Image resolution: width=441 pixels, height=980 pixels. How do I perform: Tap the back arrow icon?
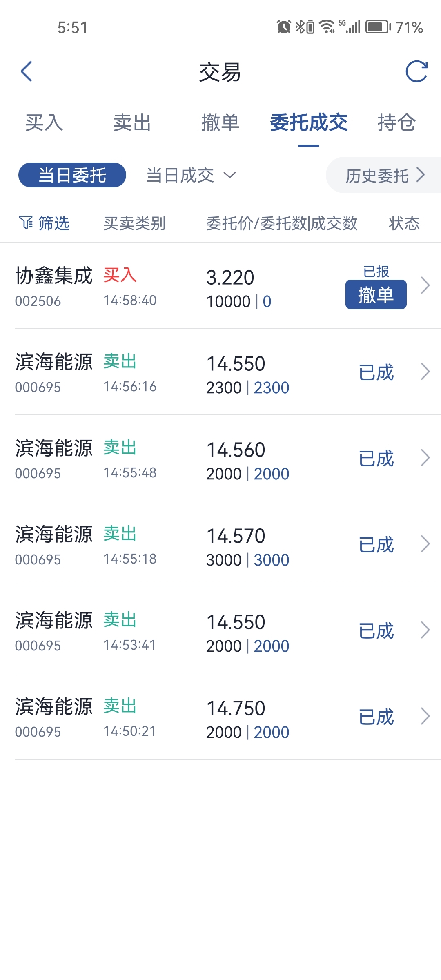pos(27,71)
